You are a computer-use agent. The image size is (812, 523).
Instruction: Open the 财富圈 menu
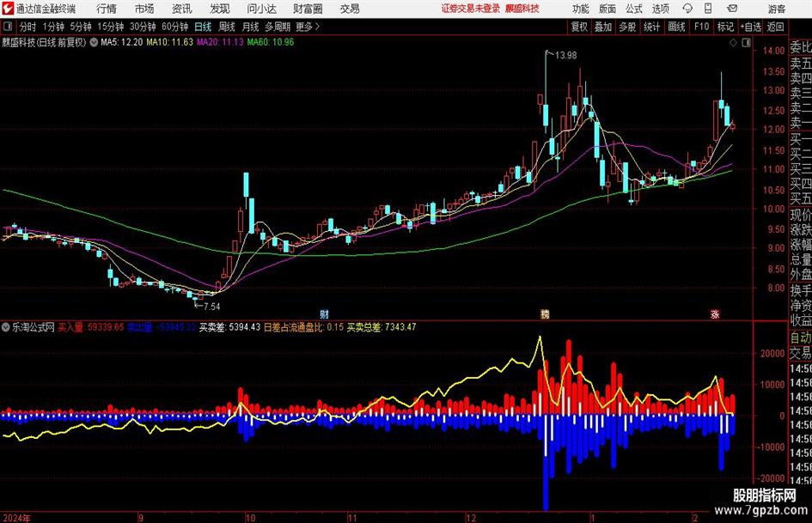pos(308,9)
